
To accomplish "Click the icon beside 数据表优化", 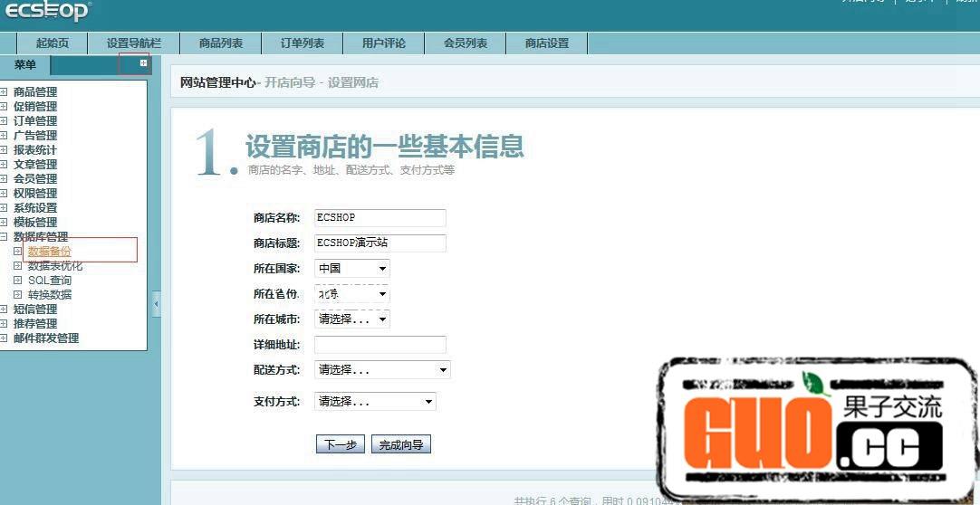I will [17, 266].
